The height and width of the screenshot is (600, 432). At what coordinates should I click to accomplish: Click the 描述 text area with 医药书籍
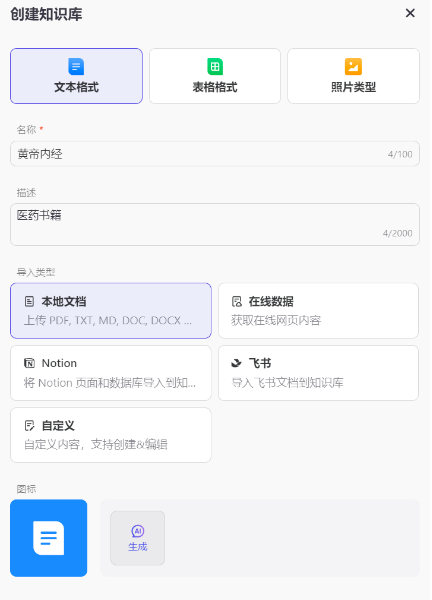[215, 225]
